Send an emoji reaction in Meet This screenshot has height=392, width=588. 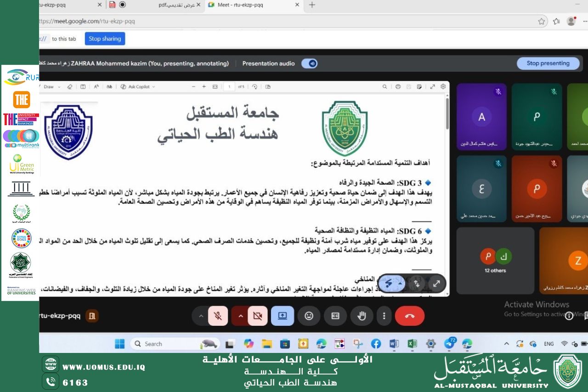coord(309,316)
